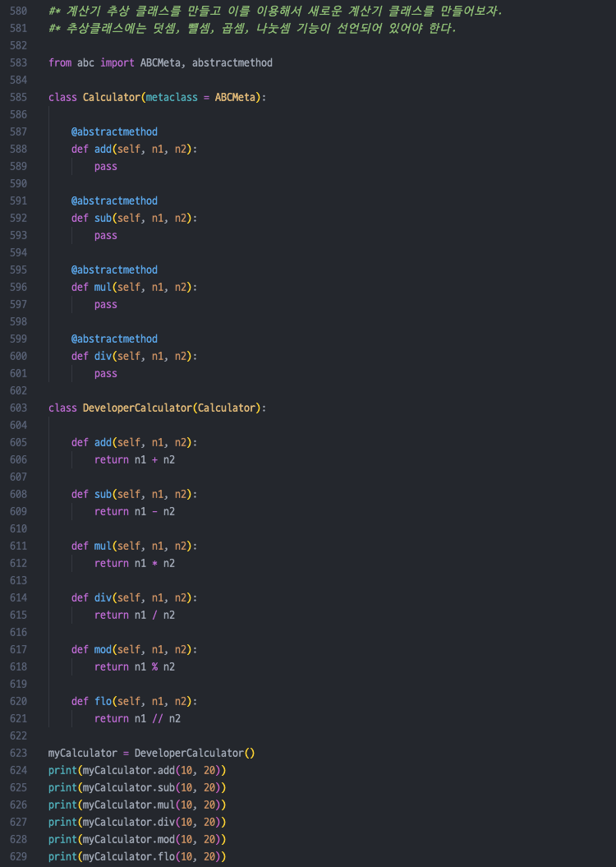Click the 'pass' statement on line 589
616x867 pixels.
tap(105, 167)
